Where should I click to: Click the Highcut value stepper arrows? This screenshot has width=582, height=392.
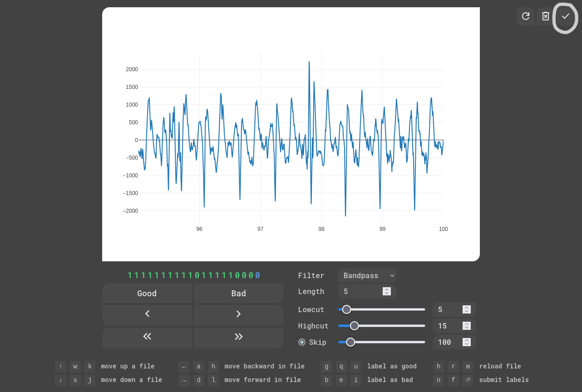click(x=466, y=326)
